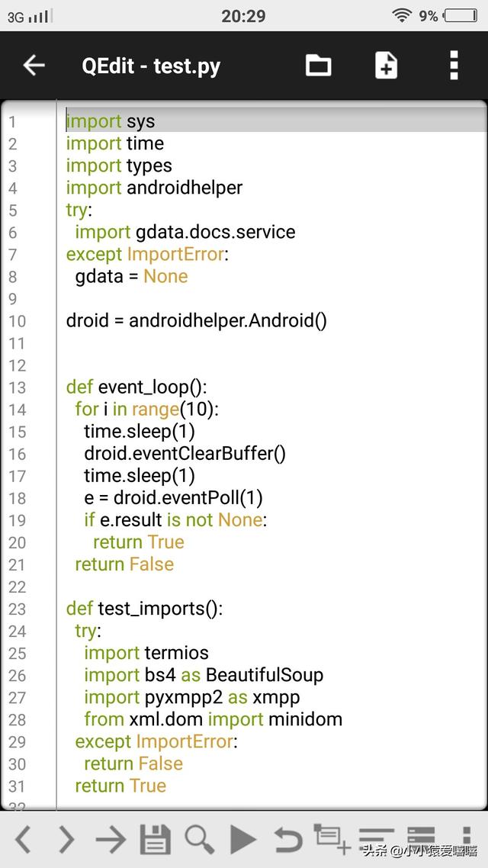Tap the 'droid = androidhelper.Android()' line
Screen dimensions: 488x868
[x=196, y=320]
